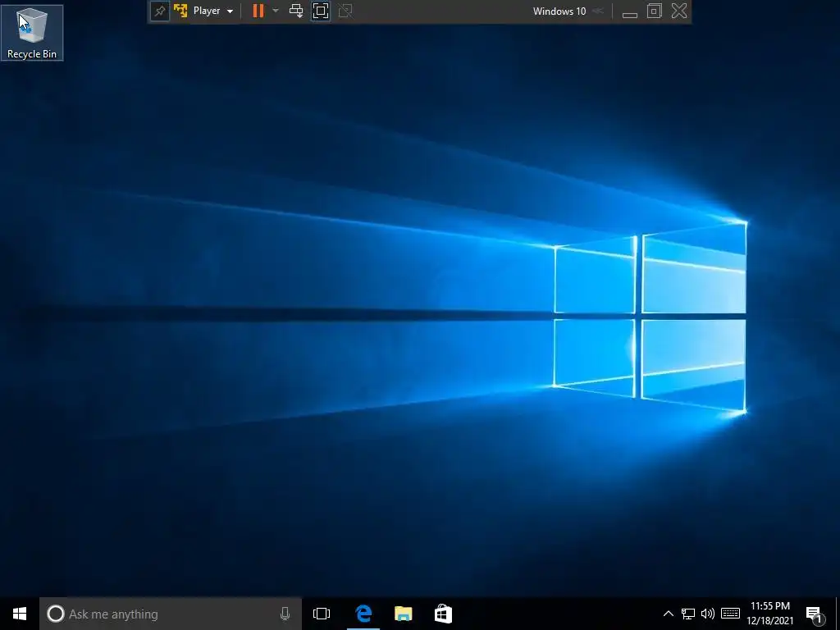The height and width of the screenshot is (630, 840).
Task: Send Ctrl+Alt+Del to the virtual machine
Action: click(295, 11)
